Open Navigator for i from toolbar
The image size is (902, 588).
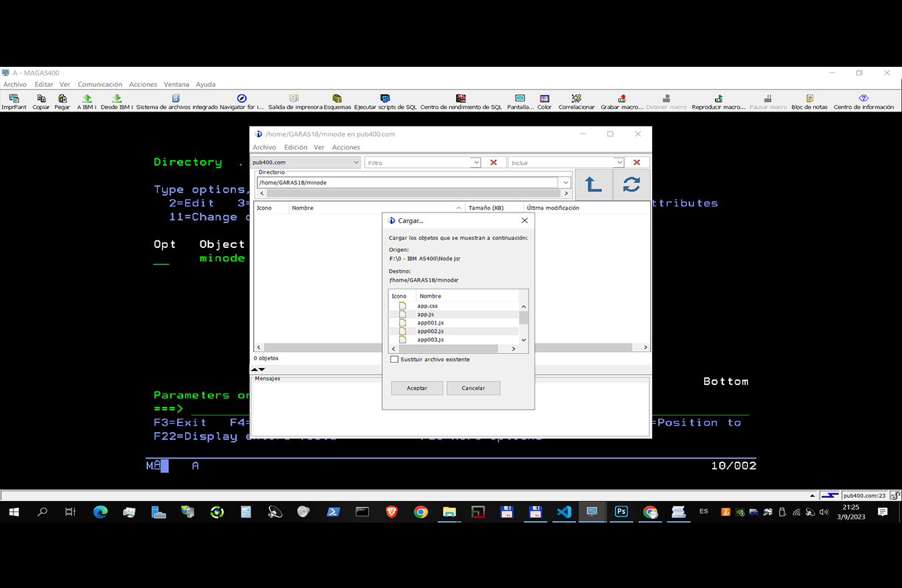click(x=242, y=98)
